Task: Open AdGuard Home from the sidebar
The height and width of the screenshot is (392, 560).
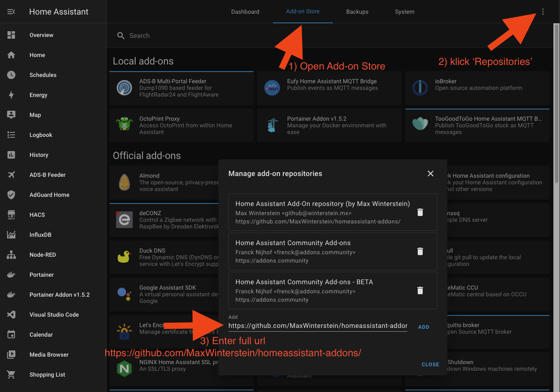Action: point(49,195)
